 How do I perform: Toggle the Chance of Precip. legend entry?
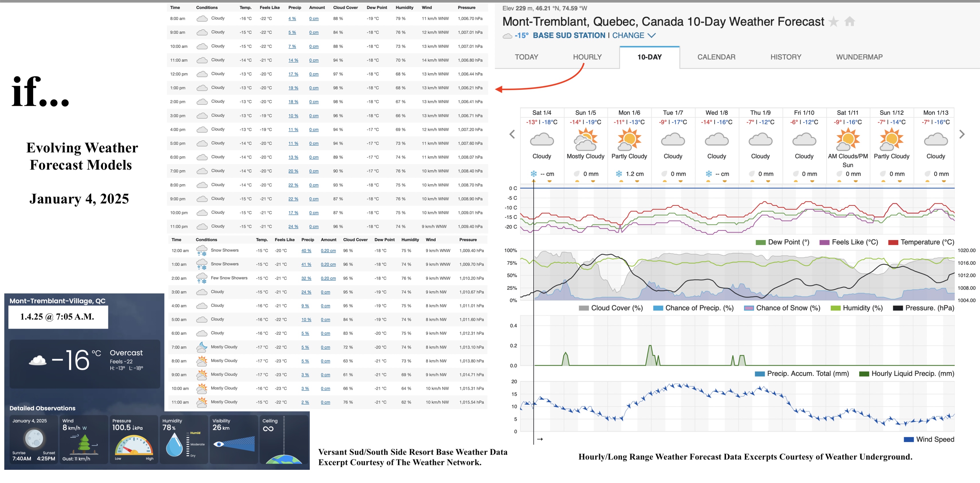pyautogui.click(x=693, y=308)
